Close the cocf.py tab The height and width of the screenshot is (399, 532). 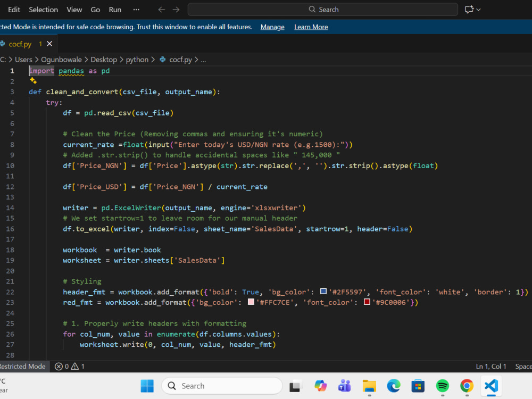(49, 44)
